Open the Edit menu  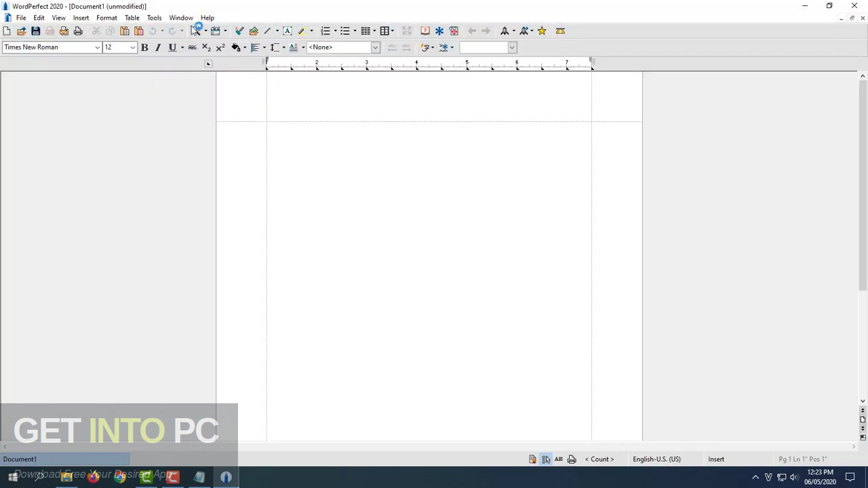coord(39,18)
